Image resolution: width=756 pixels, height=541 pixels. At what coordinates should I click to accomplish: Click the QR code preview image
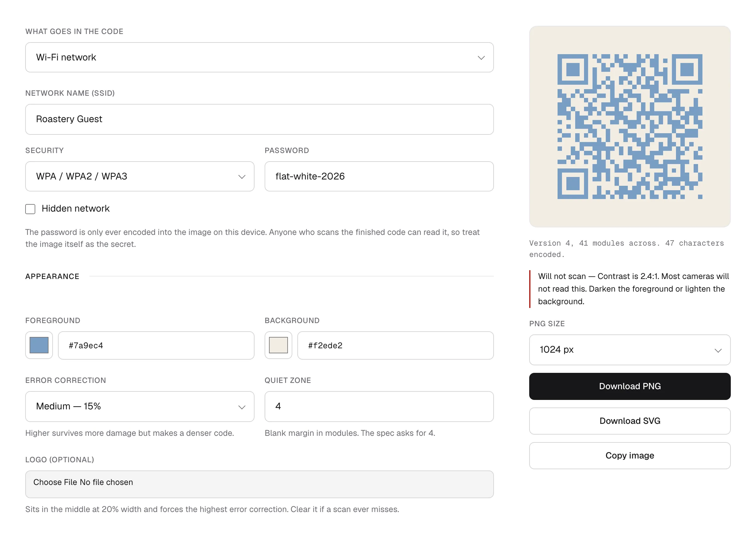[629, 127]
